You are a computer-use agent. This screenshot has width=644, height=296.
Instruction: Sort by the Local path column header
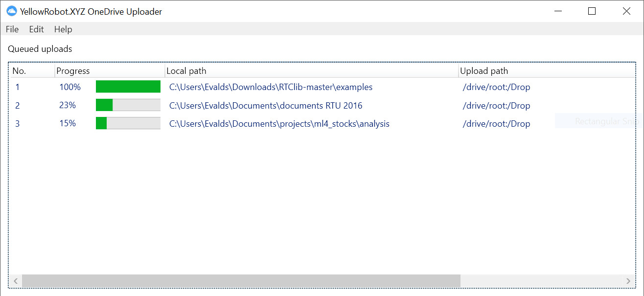(x=311, y=71)
